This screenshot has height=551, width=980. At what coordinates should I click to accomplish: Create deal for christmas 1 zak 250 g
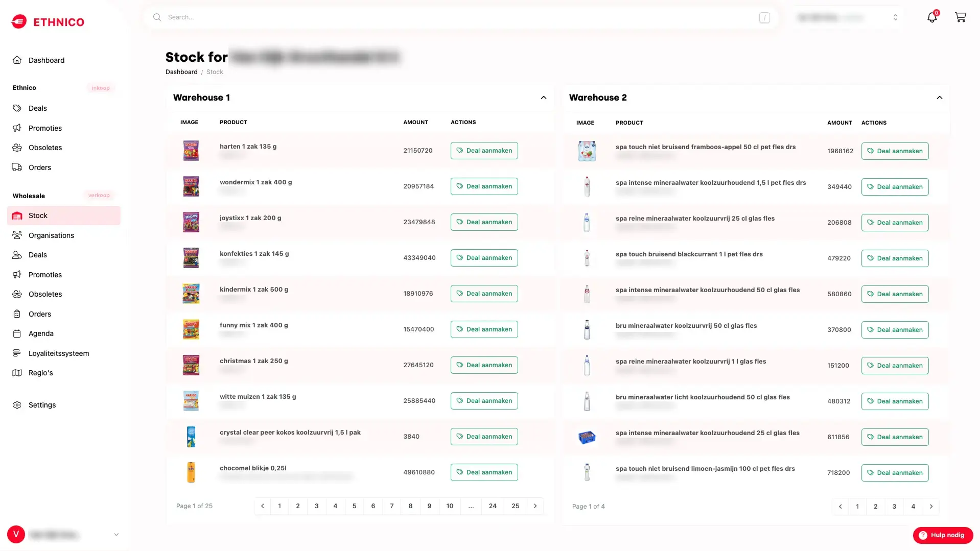tap(484, 365)
